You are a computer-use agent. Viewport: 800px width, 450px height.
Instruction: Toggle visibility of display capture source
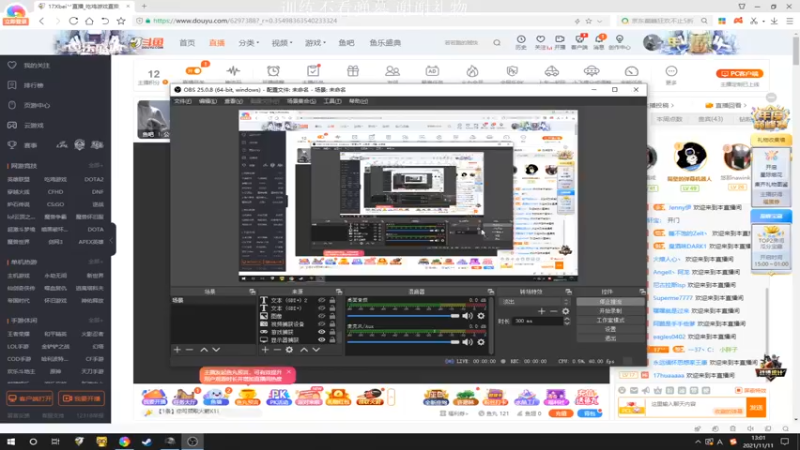point(321,340)
